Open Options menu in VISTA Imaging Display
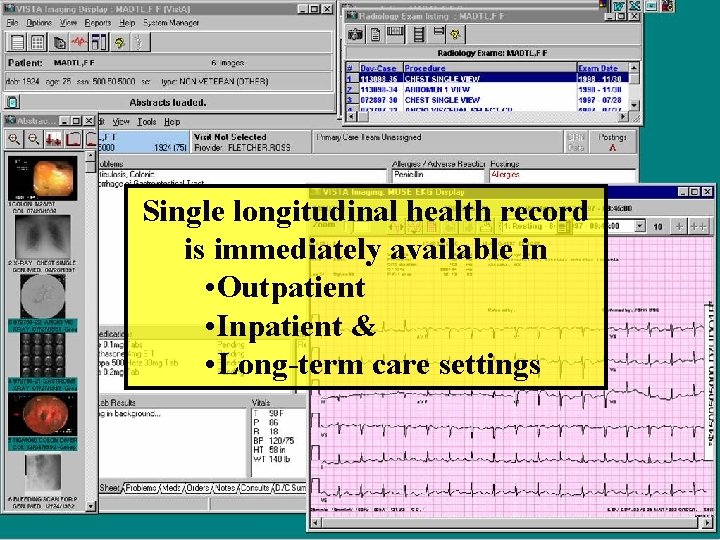 (x=39, y=22)
